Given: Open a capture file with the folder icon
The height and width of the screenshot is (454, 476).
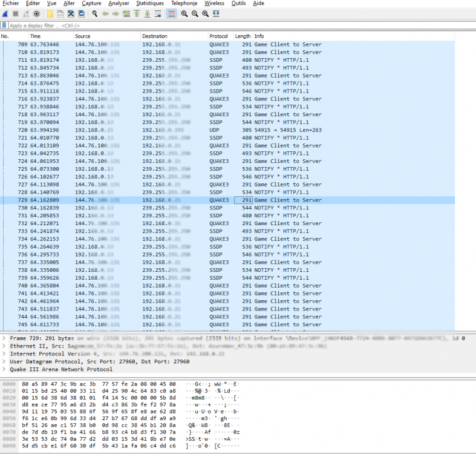Looking at the screenshot, I should tap(50, 14).
